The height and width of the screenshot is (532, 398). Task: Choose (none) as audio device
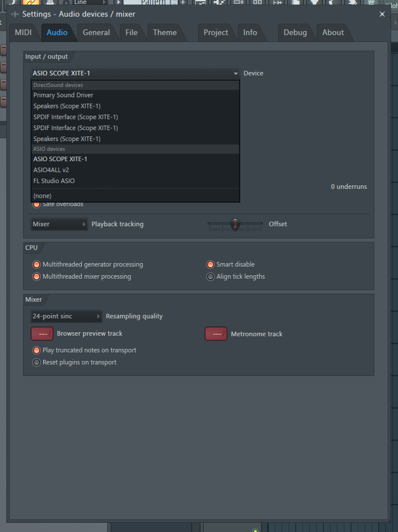pyautogui.click(x=135, y=196)
